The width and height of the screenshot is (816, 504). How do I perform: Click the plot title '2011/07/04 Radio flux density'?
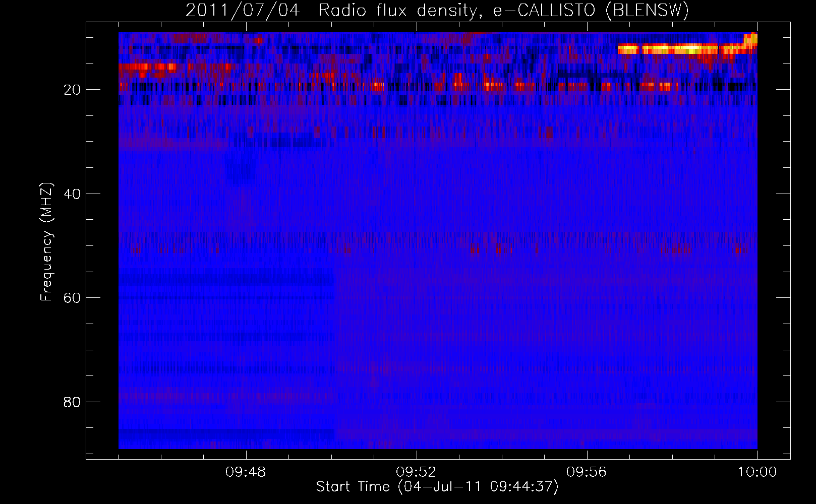[x=437, y=10]
